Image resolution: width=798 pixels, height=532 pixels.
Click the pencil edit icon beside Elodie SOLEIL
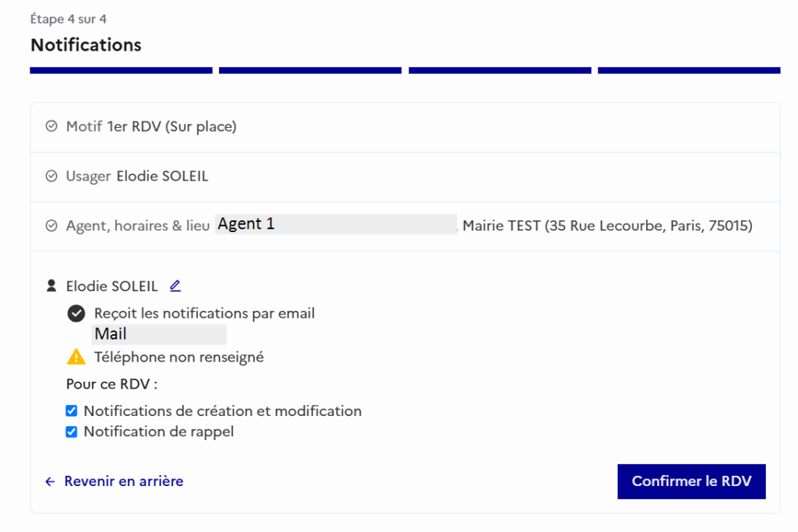(x=175, y=286)
